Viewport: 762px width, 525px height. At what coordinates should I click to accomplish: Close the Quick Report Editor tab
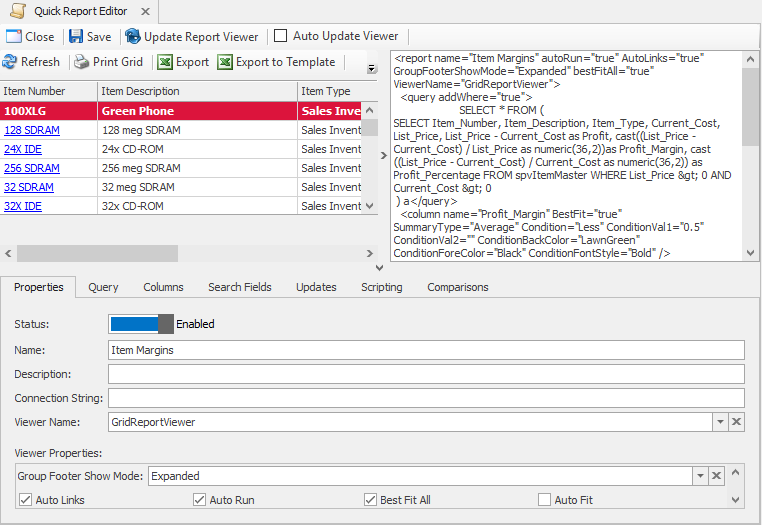pos(144,12)
